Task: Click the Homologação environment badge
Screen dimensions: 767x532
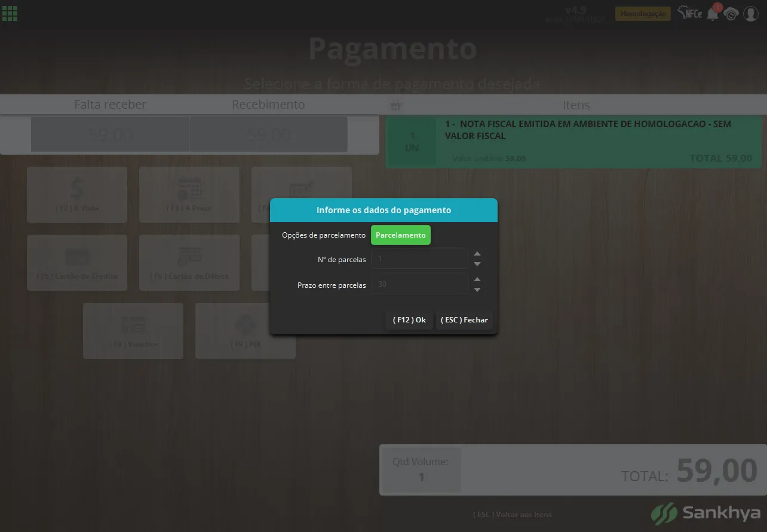Action: pos(643,14)
